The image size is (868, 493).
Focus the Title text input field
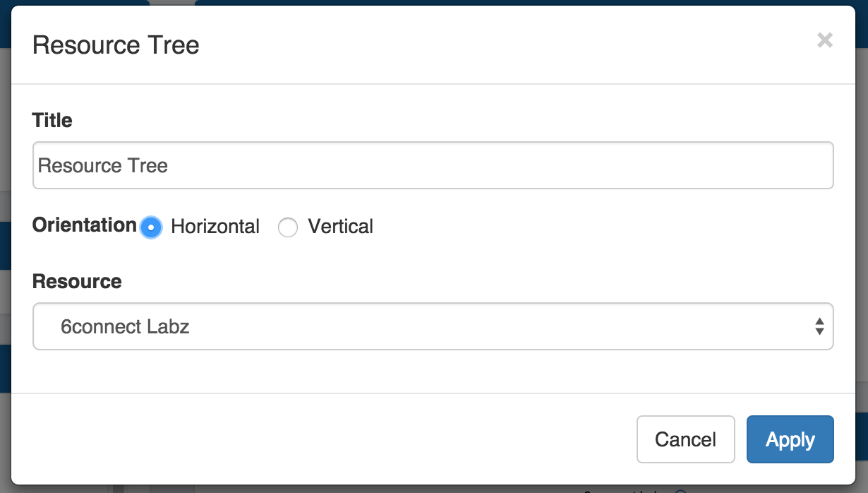point(433,165)
